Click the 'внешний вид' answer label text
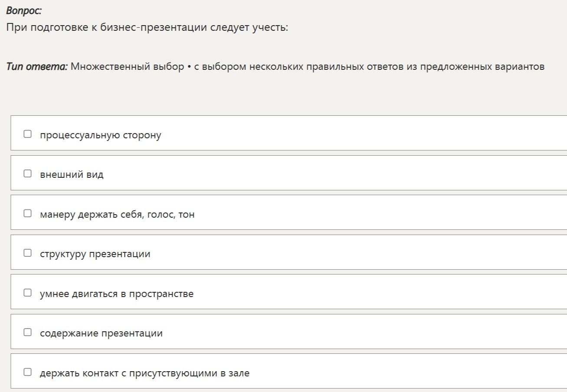Viewport: 567px width, 392px height. click(72, 175)
